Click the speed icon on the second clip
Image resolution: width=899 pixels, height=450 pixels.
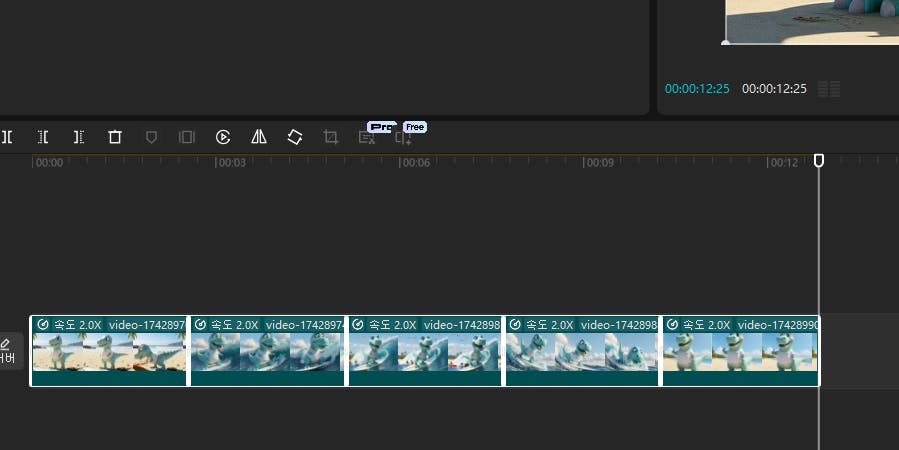point(200,324)
